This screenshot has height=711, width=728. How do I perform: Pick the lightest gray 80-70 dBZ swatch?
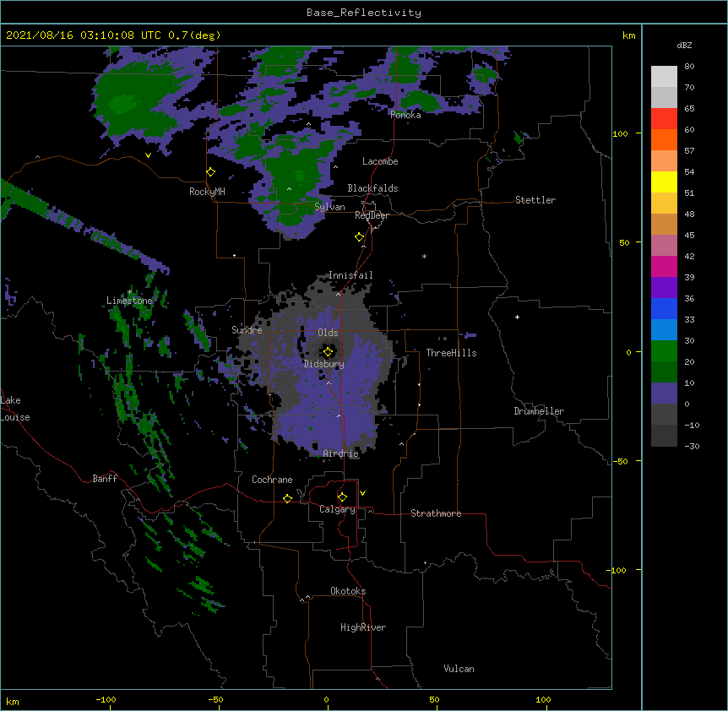pos(664,76)
